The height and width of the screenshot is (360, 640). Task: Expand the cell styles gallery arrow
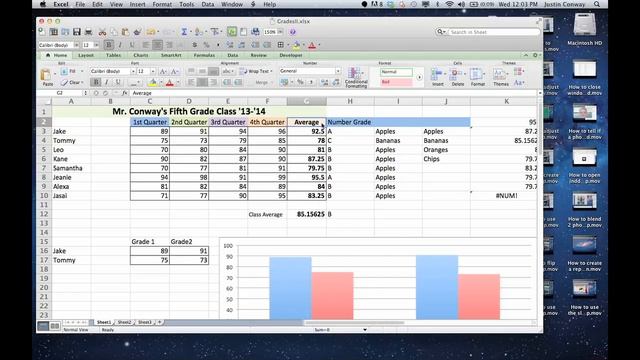point(419,77)
